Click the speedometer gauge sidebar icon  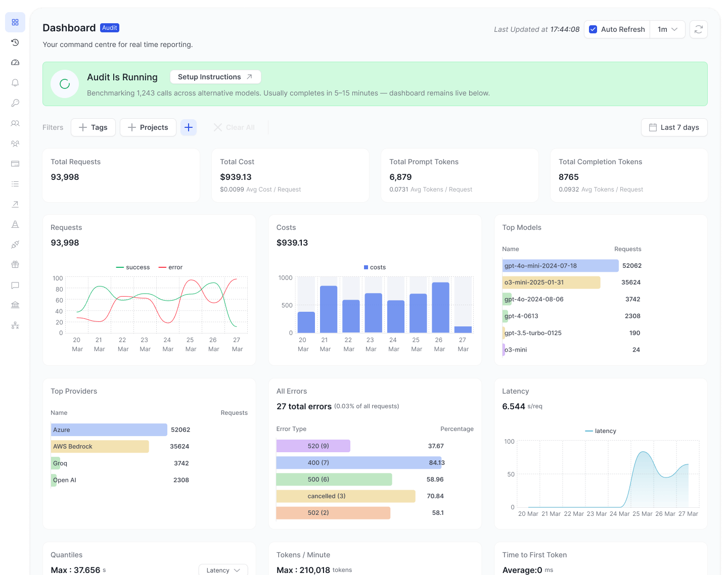(15, 63)
